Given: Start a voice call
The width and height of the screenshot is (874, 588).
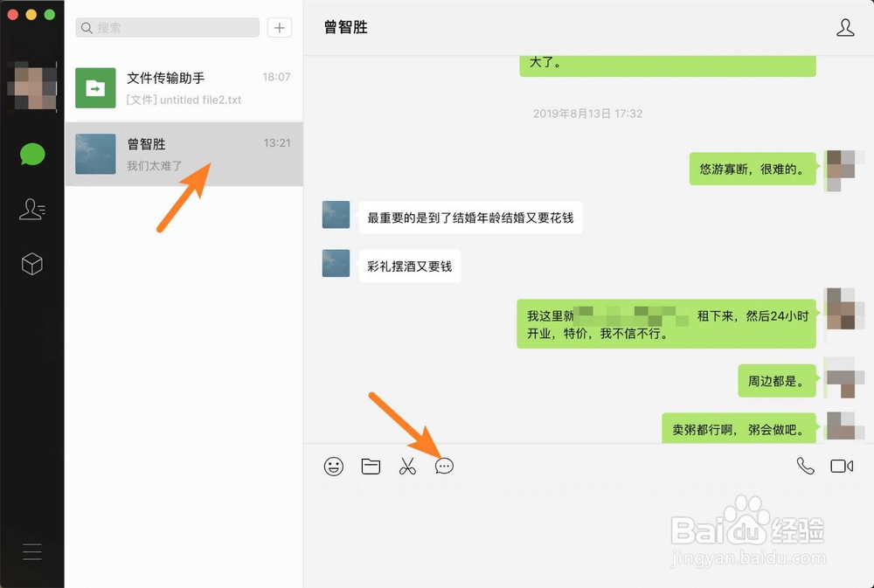Looking at the screenshot, I should pyautogui.click(x=805, y=466).
